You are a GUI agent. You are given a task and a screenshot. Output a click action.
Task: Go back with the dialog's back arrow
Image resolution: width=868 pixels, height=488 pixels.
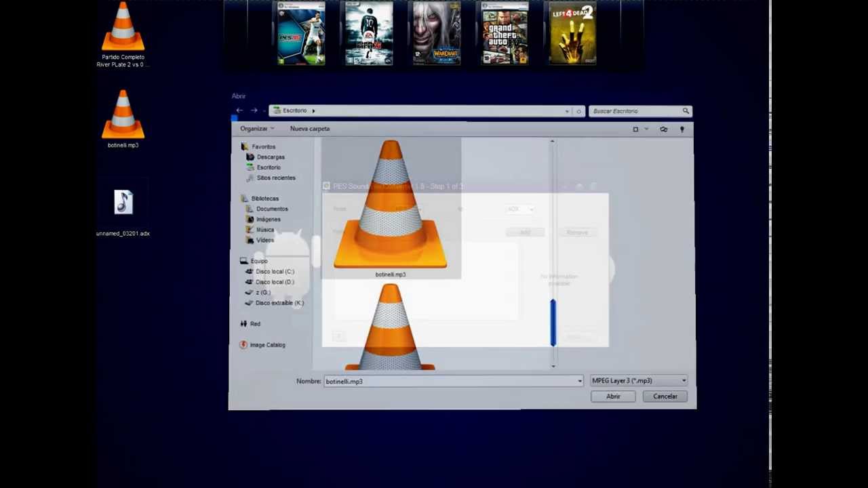pyautogui.click(x=239, y=110)
